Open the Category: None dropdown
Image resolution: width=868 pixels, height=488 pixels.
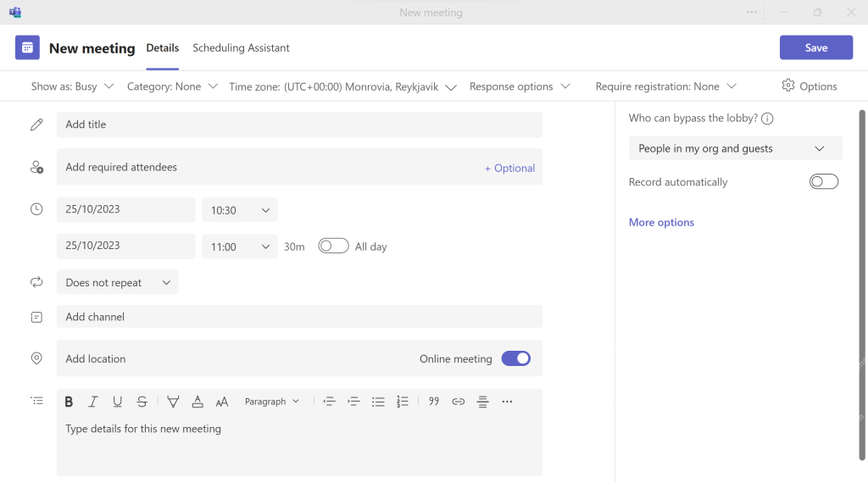pos(172,86)
